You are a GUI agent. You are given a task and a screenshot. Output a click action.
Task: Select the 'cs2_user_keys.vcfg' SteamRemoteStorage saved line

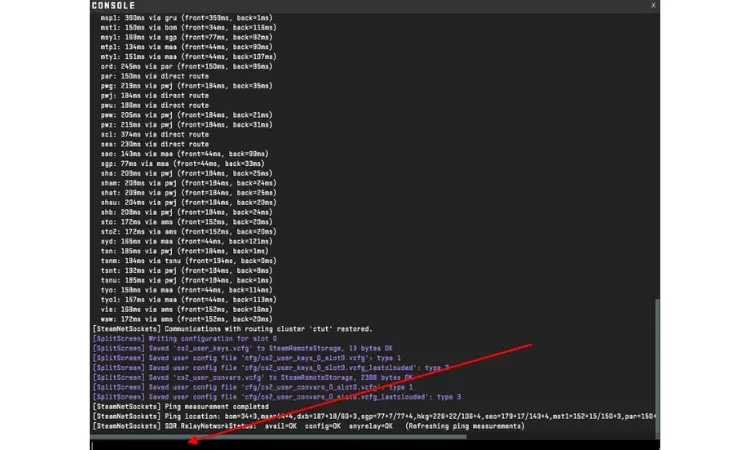(x=243, y=348)
